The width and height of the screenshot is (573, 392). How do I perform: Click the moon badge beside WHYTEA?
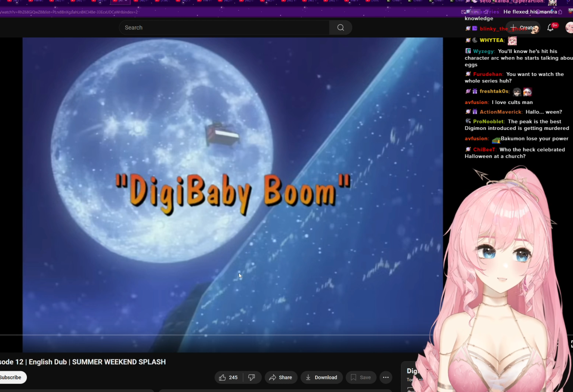(475, 40)
